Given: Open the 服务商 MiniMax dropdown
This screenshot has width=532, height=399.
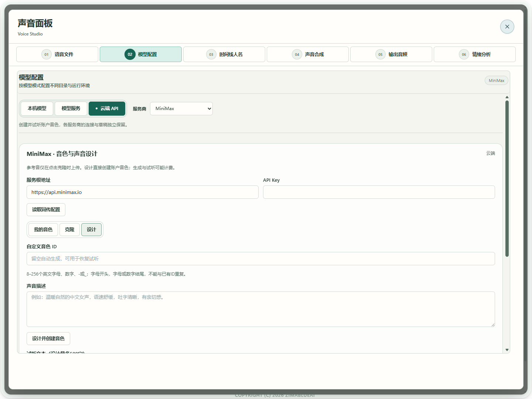Looking at the screenshot, I should pyautogui.click(x=181, y=109).
